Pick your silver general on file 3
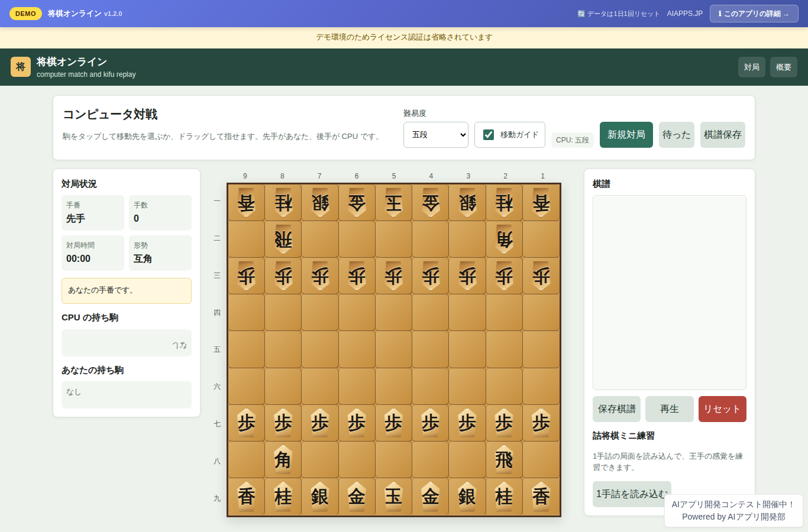Image resolution: width=808 pixels, height=532 pixels. point(467,497)
